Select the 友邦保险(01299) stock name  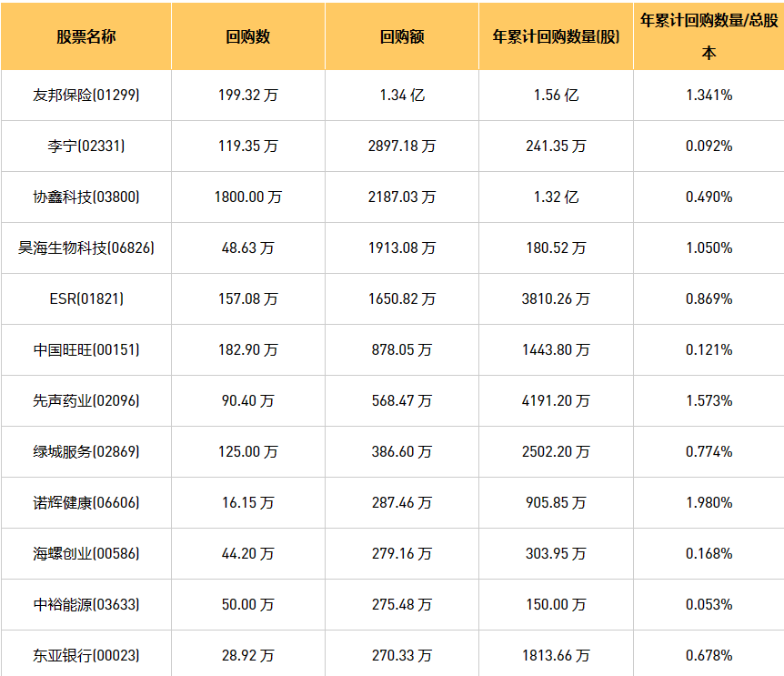pyautogui.click(x=85, y=95)
